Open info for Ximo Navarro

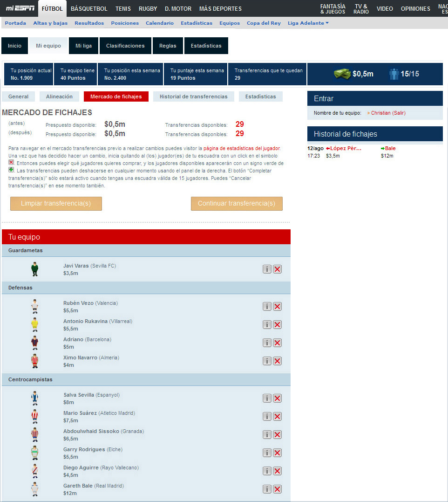[x=267, y=361]
